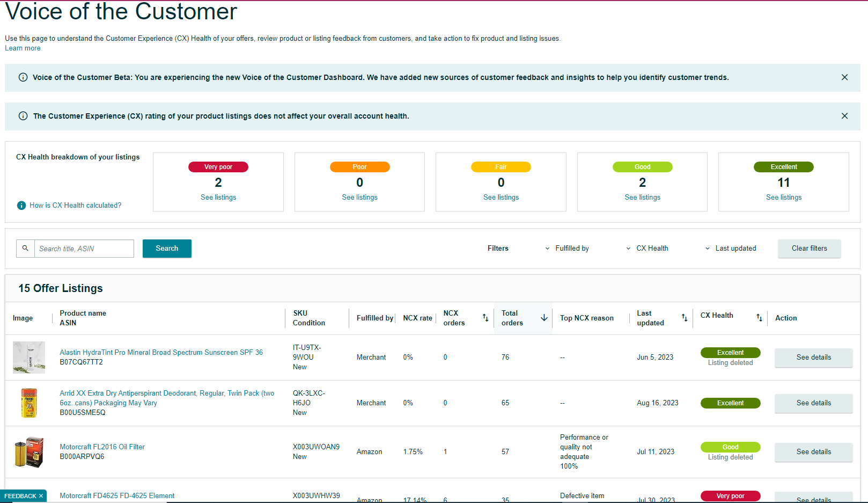Open the CX Health filter dropdown

pos(648,249)
